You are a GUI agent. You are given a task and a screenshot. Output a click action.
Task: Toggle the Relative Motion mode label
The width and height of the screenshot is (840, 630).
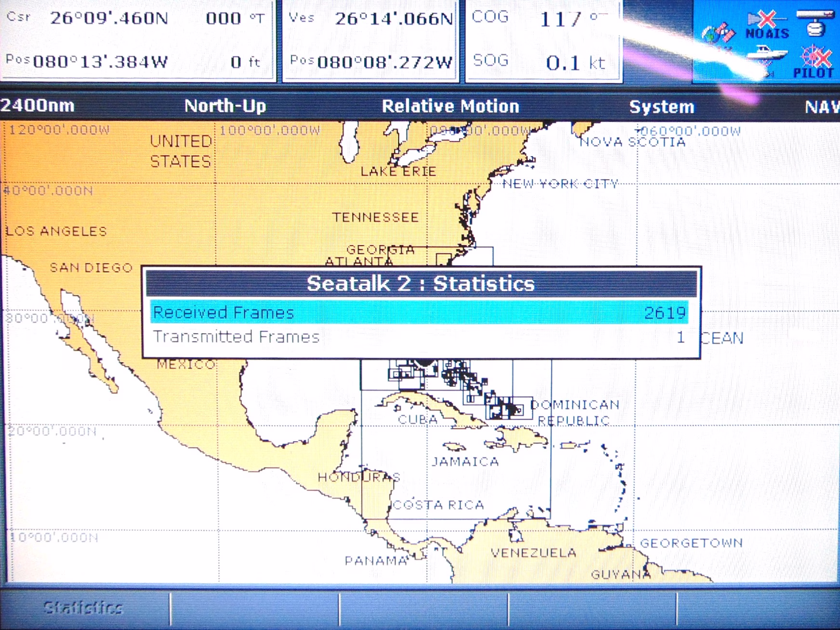[450, 106]
